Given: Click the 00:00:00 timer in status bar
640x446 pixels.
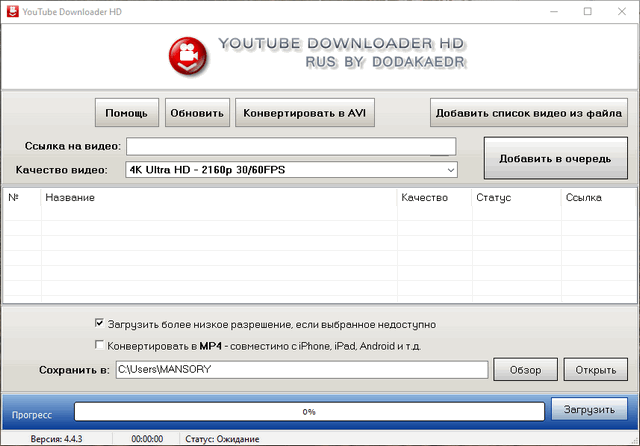Looking at the screenshot, I should click(147, 439).
